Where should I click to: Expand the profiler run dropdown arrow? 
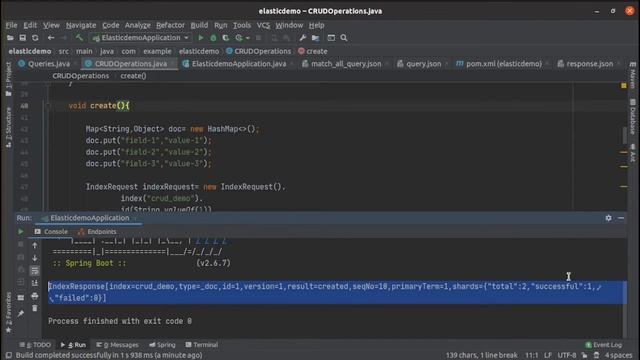point(247,38)
